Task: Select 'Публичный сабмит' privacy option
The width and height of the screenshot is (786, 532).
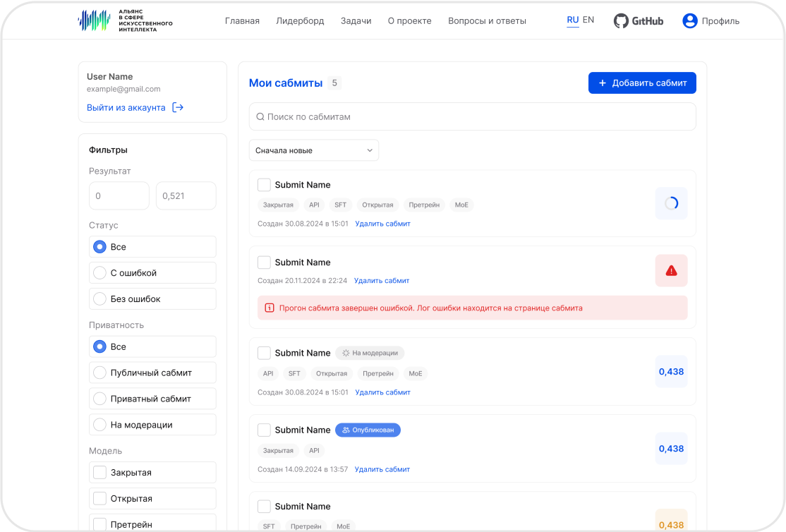Action: click(x=152, y=373)
